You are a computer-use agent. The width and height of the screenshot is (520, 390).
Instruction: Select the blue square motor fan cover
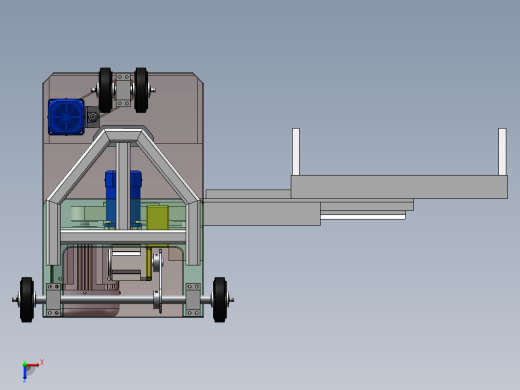[66, 117]
